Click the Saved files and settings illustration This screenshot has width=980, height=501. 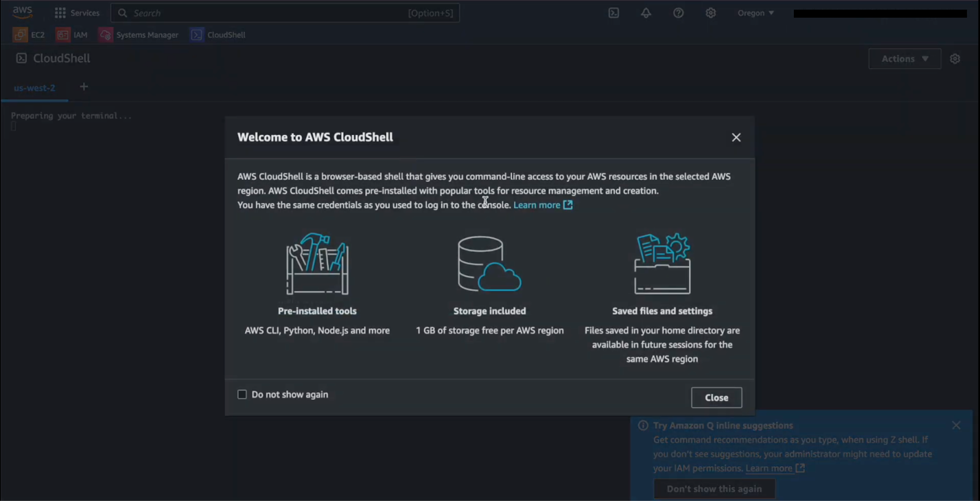coord(662,264)
